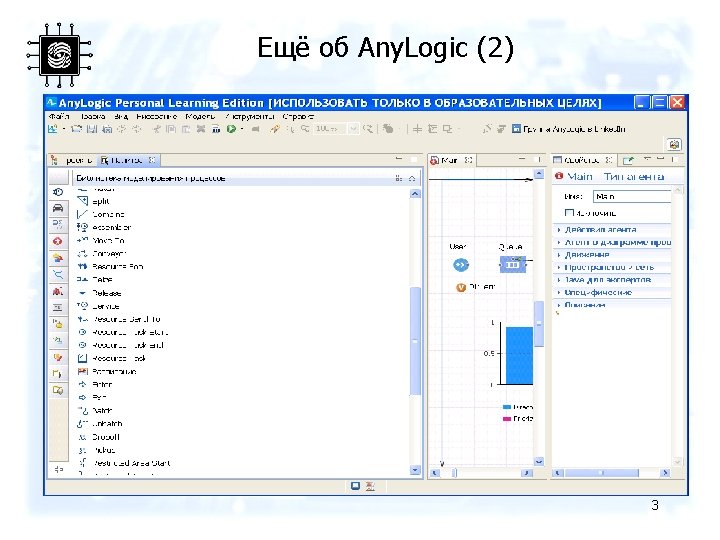The width and height of the screenshot is (720, 540).
Task: Select the Split block
Action: 94,201
